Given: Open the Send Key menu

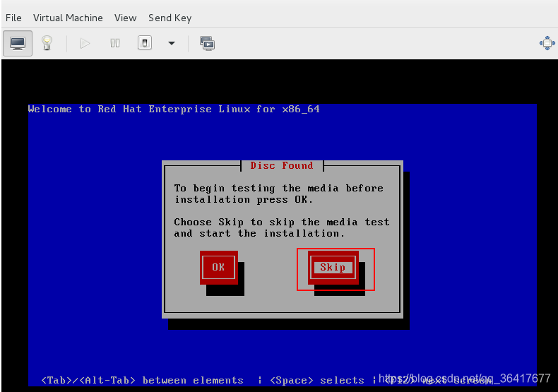Looking at the screenshot, I should point(170,18).
